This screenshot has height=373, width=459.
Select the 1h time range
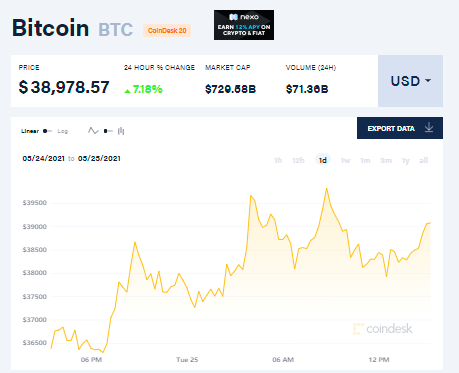[x=278, y=160]
